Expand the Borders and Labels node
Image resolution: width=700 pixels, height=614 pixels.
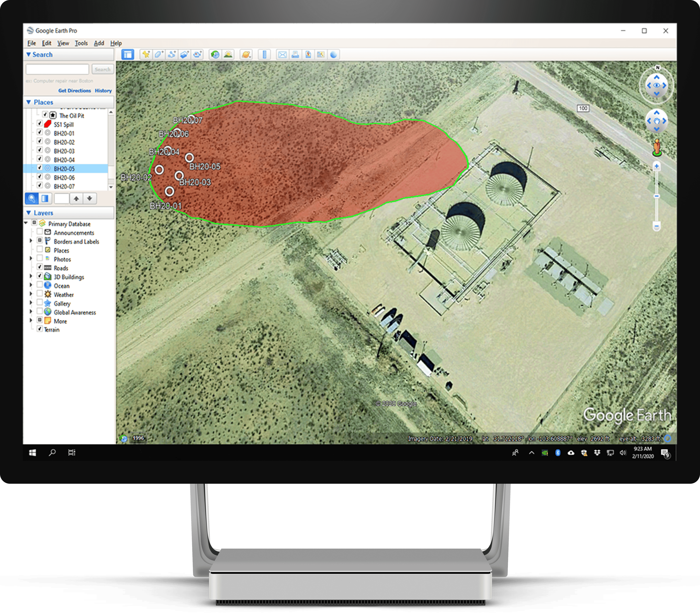[31, 241]
